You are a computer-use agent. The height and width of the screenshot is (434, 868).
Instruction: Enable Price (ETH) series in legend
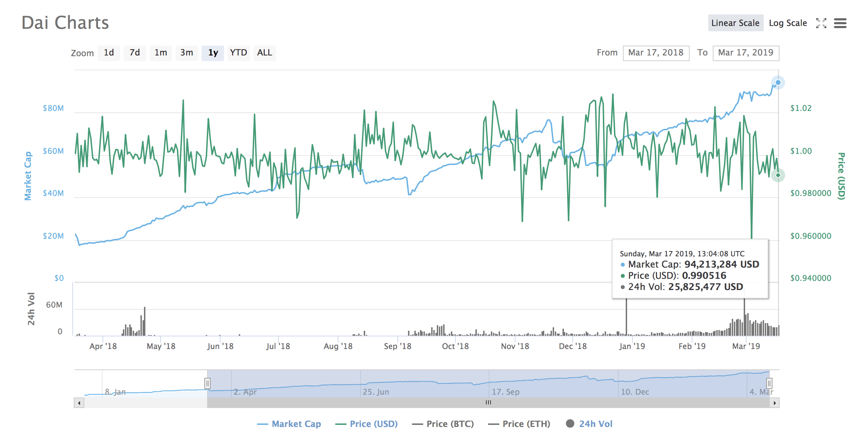(x=519, y=424)
